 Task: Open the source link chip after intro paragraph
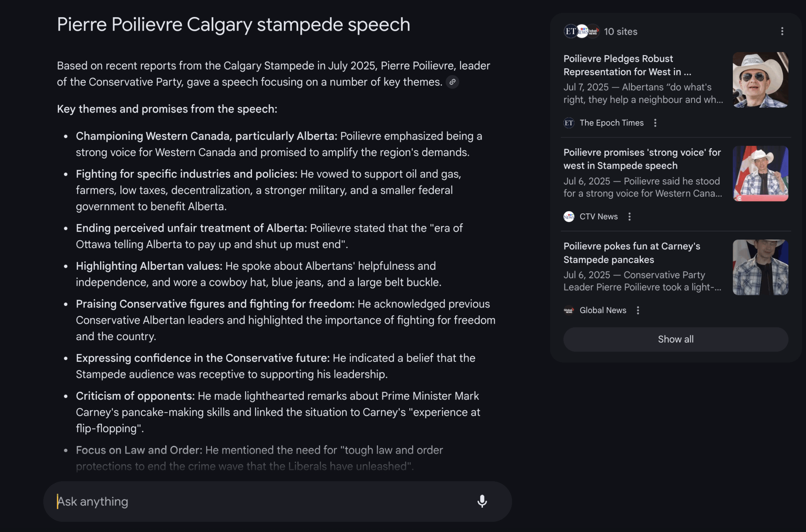point(453,82)
